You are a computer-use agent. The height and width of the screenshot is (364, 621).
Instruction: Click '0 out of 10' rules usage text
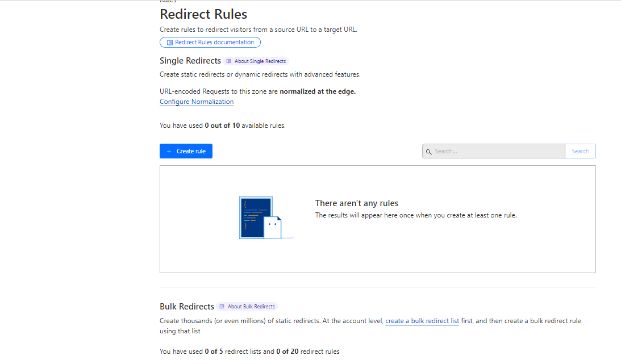pos(222,125)
